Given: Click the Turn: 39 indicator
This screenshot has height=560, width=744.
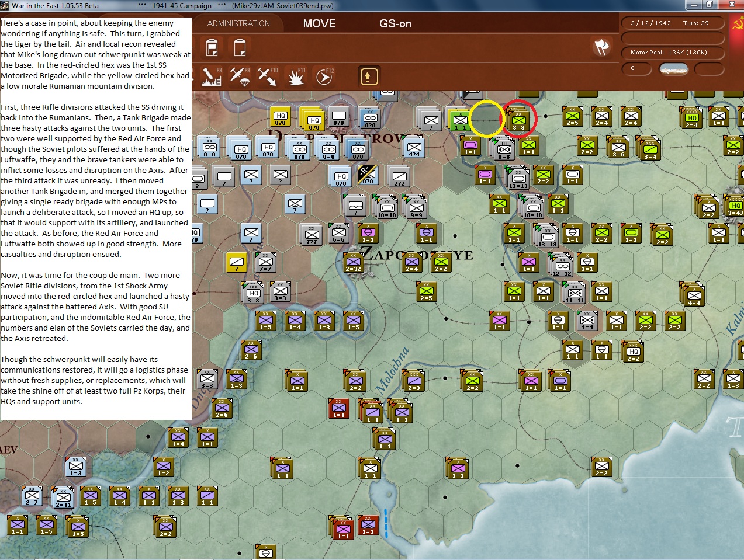Looking at the screenshot, I should tap(695, 23).
